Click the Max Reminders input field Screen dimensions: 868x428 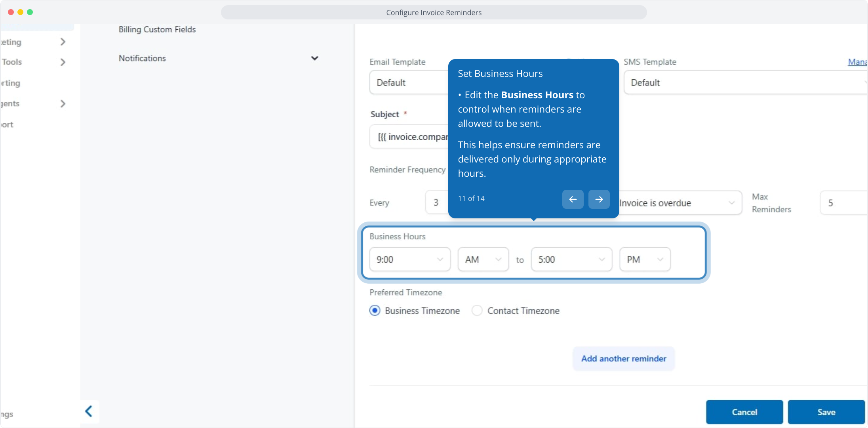843,203
